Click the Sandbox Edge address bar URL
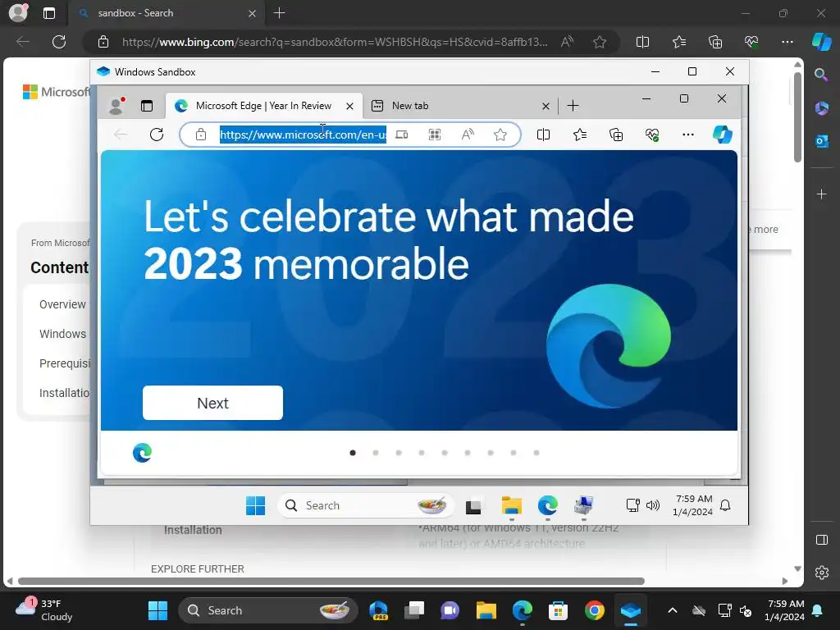 click(x=303, y=135)
